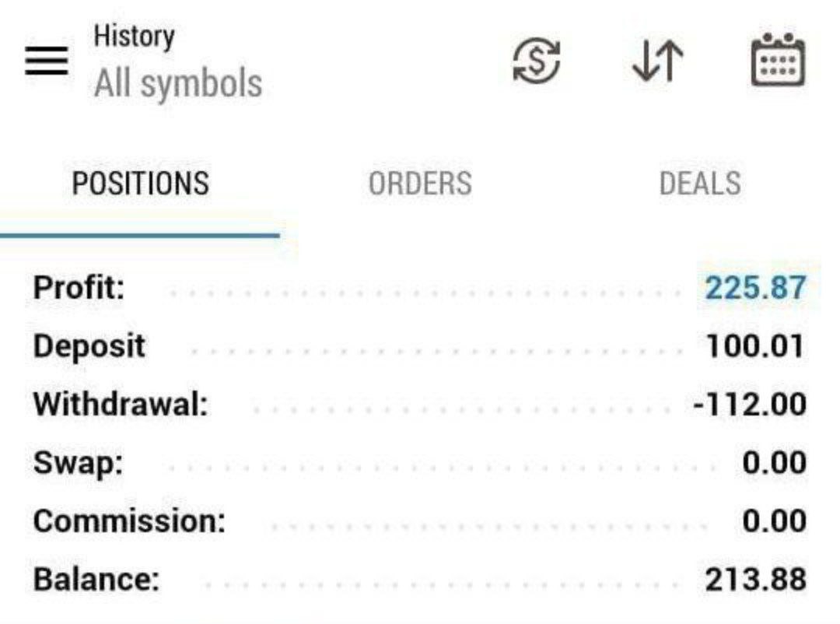The image size is (840, 624).
Task: Select the Balance total 213.88
Action: pos(755,580)
